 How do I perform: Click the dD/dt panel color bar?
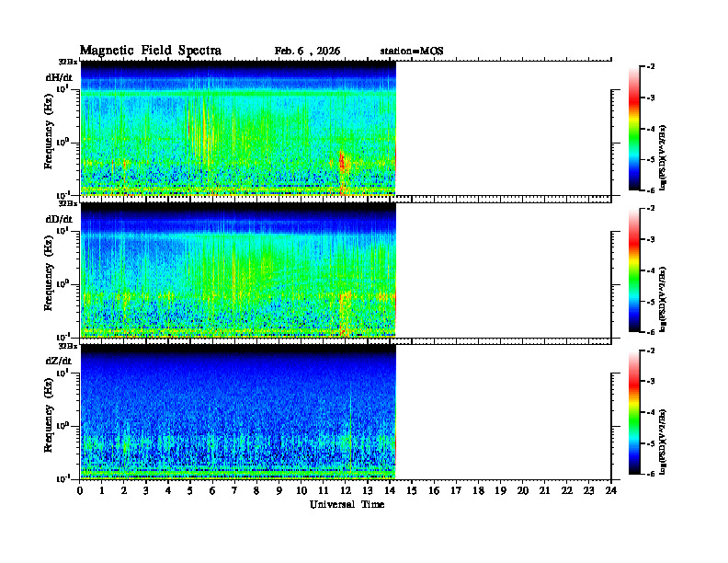634,270
